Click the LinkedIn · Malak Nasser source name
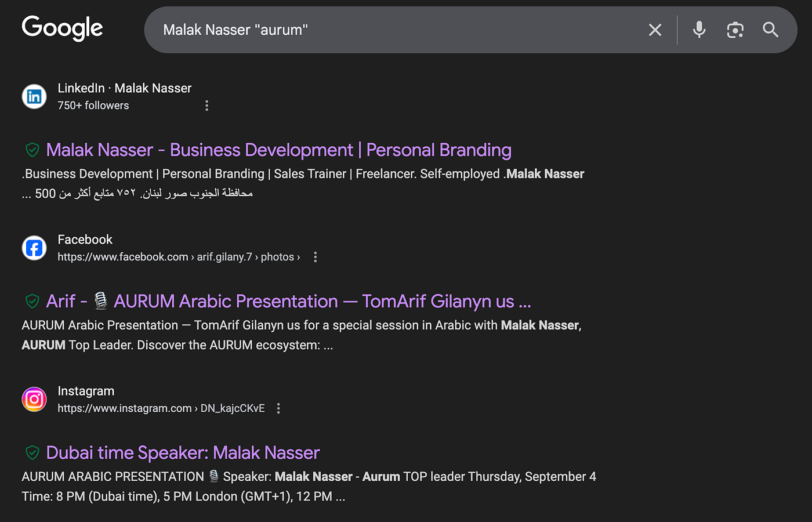The width and height of the screenshot is (812, 522). (x=125, y=88)
